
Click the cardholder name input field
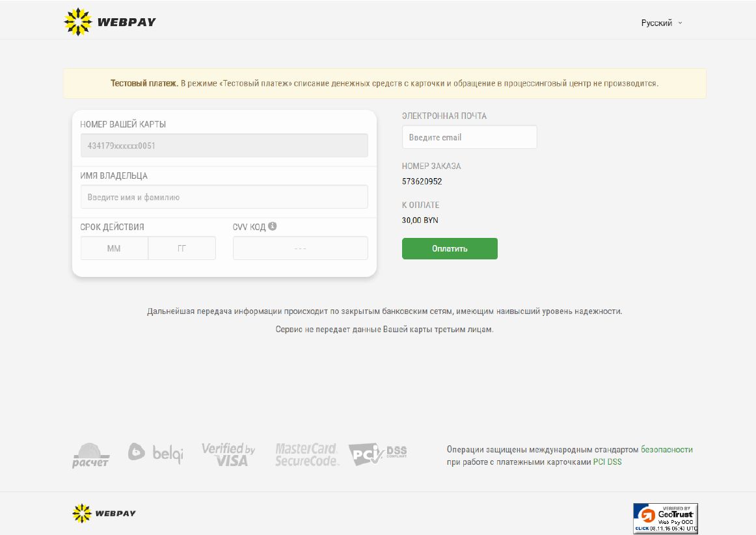[224, 197]
